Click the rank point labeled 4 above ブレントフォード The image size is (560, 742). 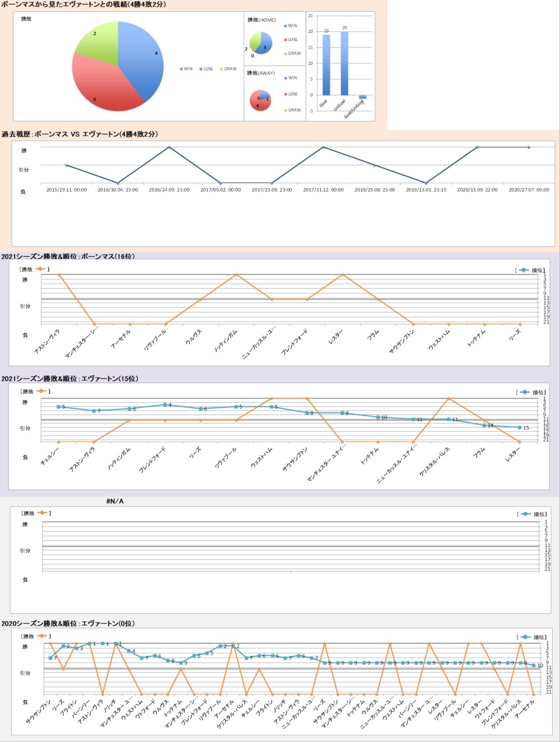pos(165,404)
